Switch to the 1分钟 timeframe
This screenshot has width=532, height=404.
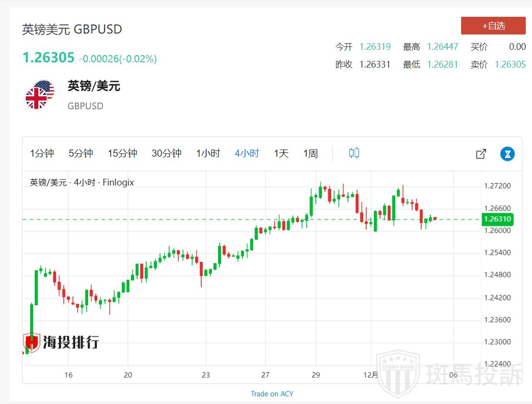[42, 153]
